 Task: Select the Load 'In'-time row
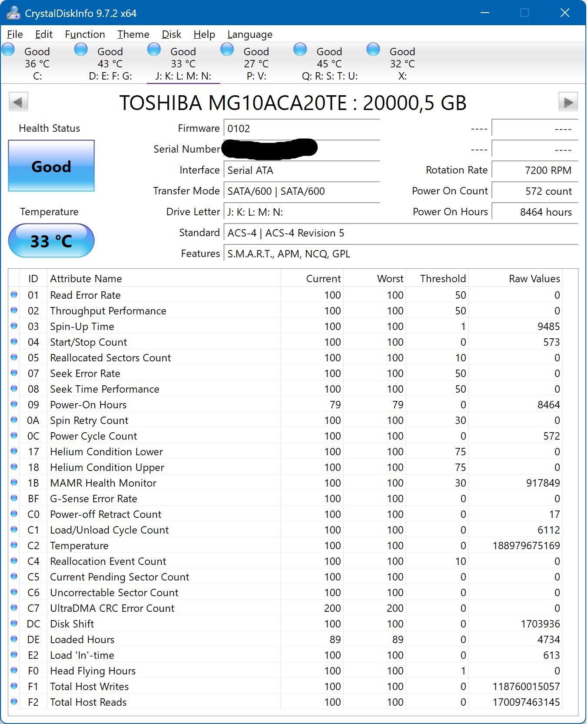click(x=285, y=655)
